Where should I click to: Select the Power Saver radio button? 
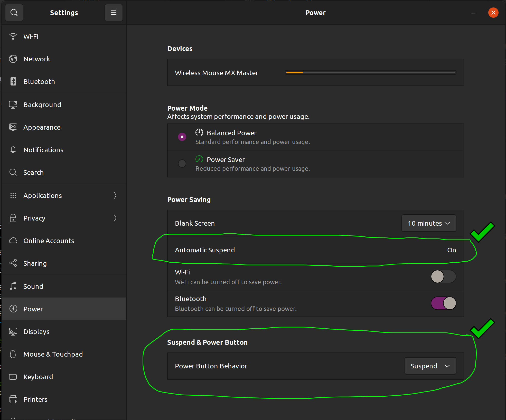[182, 164]
